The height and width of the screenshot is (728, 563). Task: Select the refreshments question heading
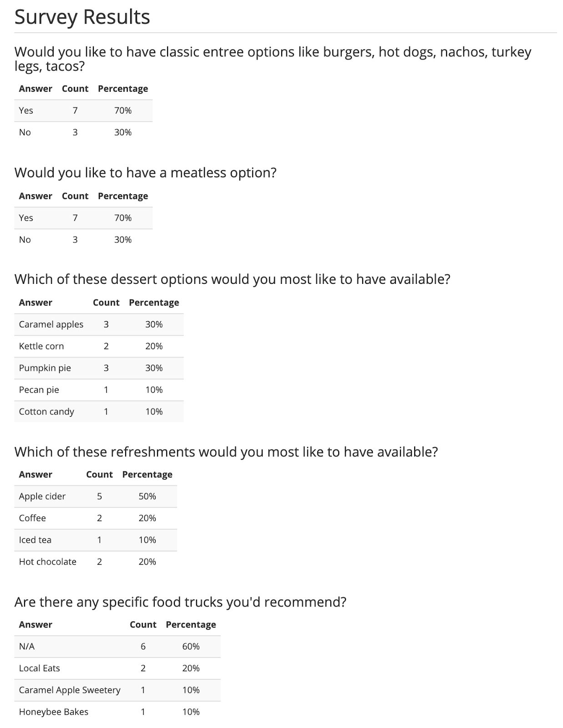pyautogui.click(x=226, y=452)
